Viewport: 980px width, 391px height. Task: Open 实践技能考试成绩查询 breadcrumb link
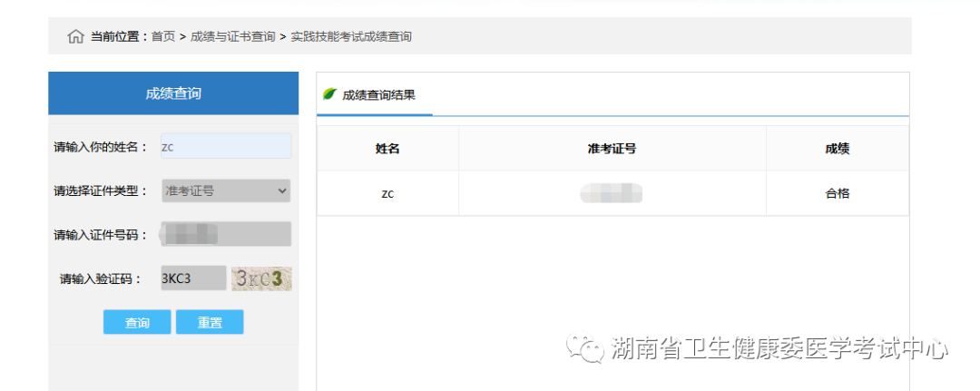351,37
